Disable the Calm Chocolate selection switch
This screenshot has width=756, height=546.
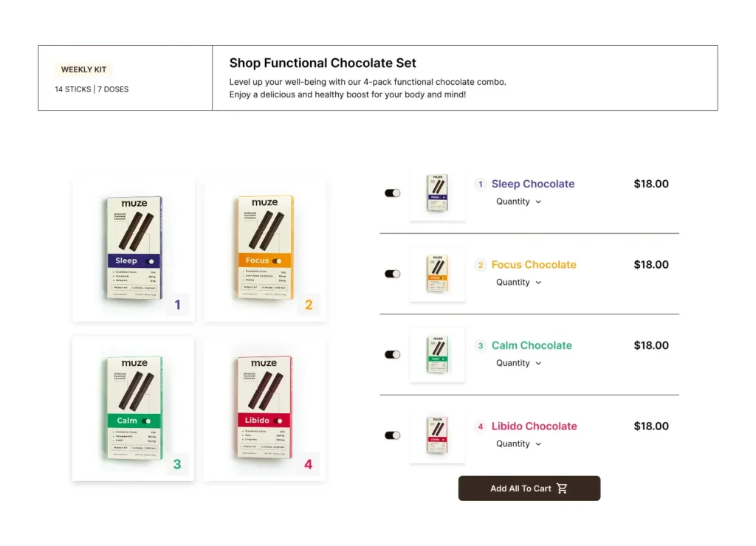point(392,355)
